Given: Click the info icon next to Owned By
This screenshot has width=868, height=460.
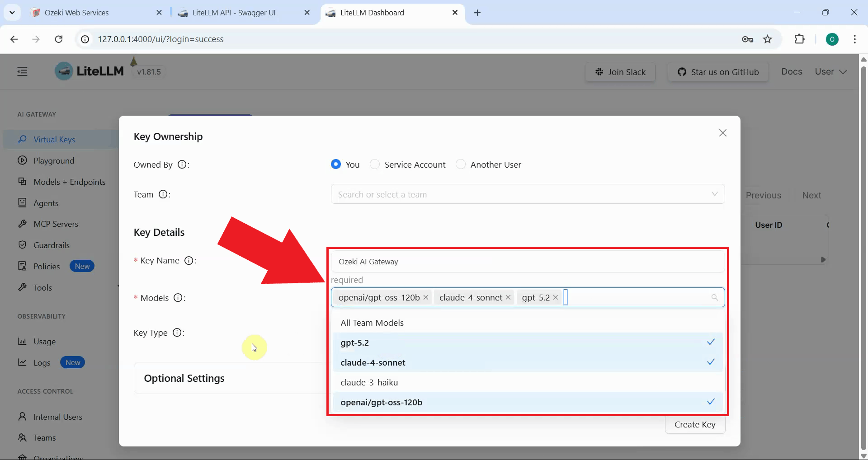Looking at the screenshot, I should pyautogui.click(x=182, y=164).
